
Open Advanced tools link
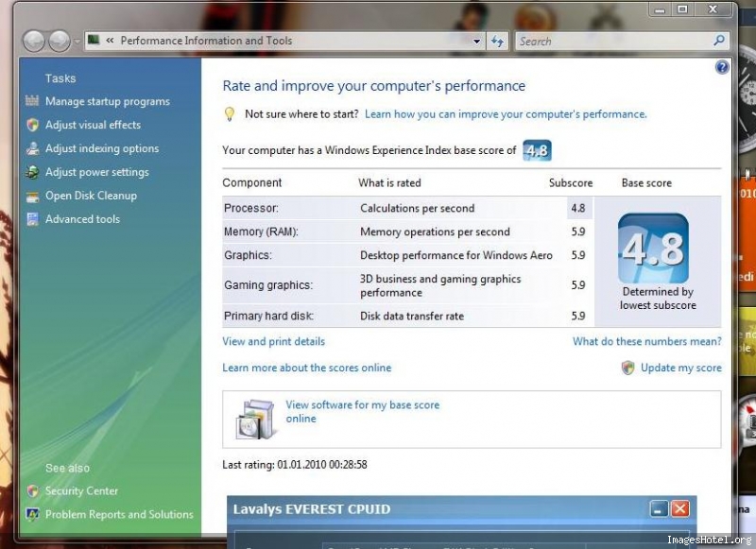(x=82, y=219)
